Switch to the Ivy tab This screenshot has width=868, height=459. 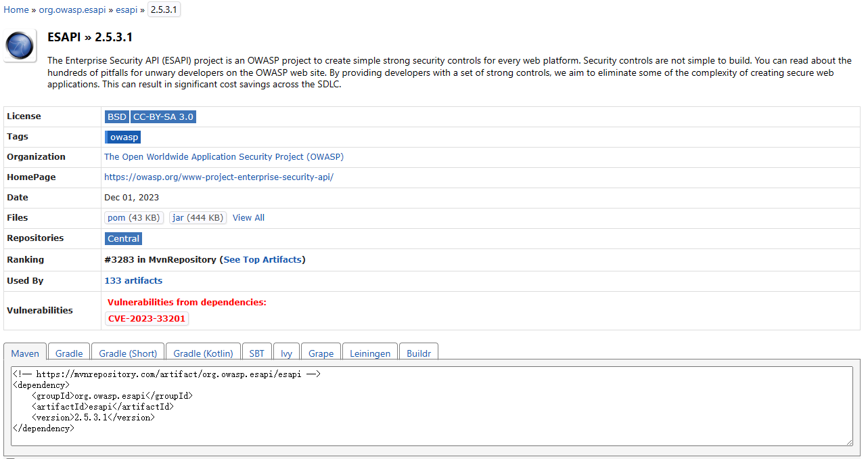(x=287, y=353)
